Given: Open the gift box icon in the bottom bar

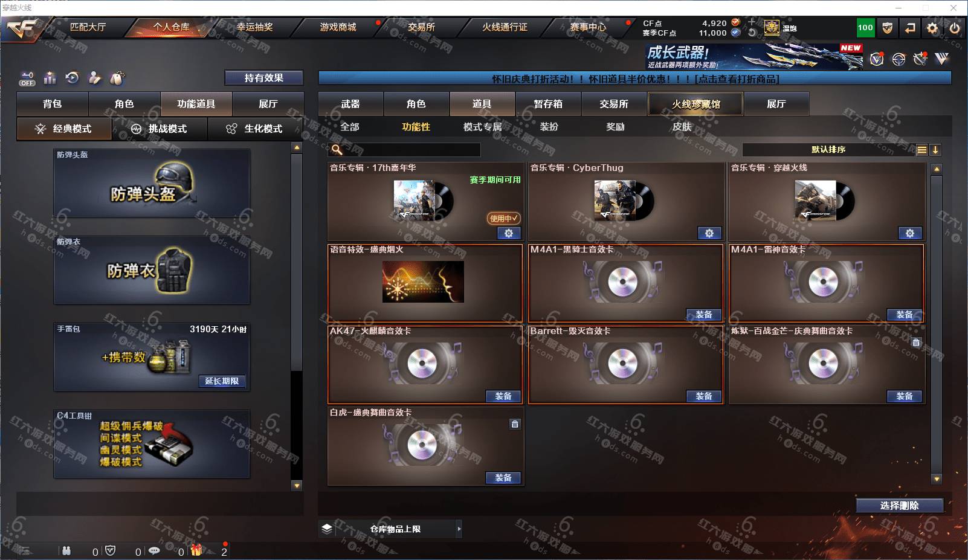Looking at the screenshot, I should [x=196, y=550].
